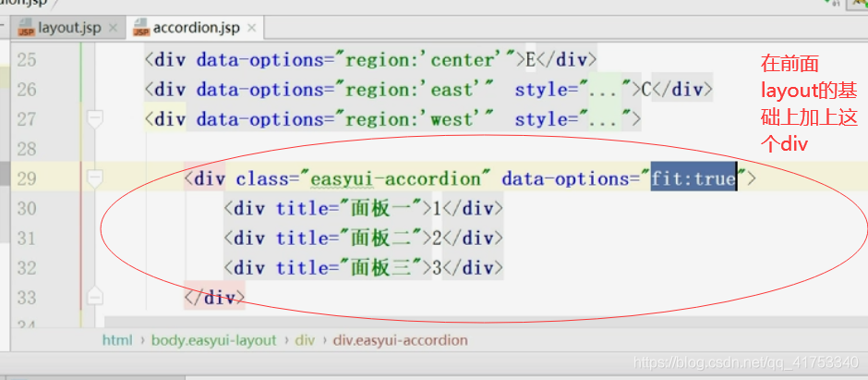868x380 pixels.
Task: Switch to the layout.jsp tab
Action: [x=68, y=28]
